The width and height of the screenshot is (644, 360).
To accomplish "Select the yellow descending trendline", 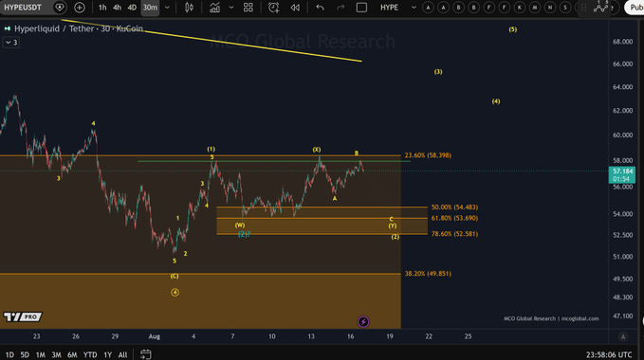I will 212,40.
